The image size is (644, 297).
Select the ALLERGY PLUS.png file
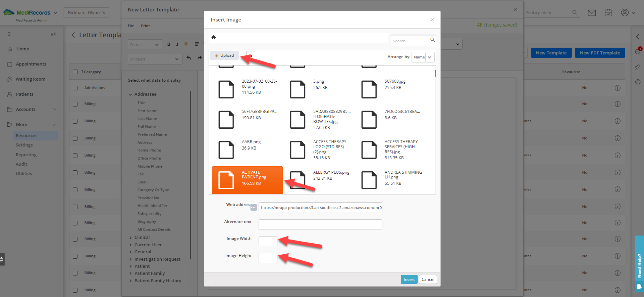coord(320,180)
